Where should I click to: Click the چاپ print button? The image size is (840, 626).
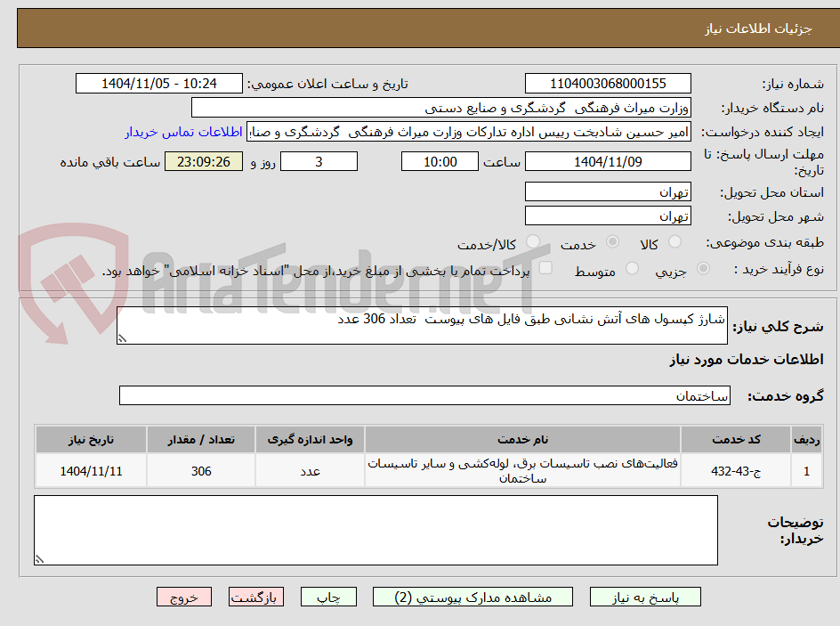328,597
